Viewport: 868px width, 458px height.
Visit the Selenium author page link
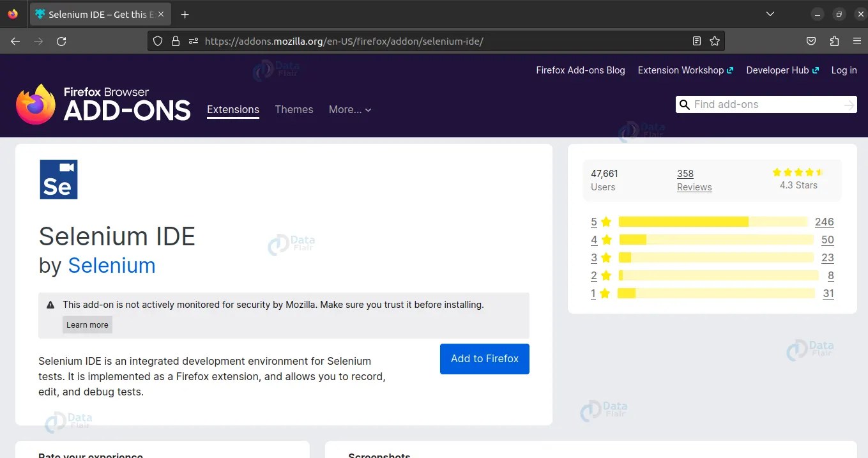[112, 265]
